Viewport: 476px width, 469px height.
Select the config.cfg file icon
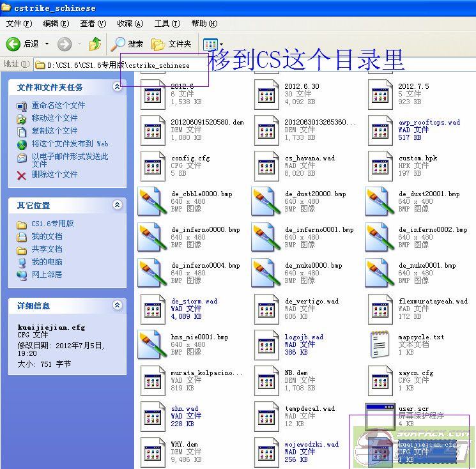(x=152, y=165)
